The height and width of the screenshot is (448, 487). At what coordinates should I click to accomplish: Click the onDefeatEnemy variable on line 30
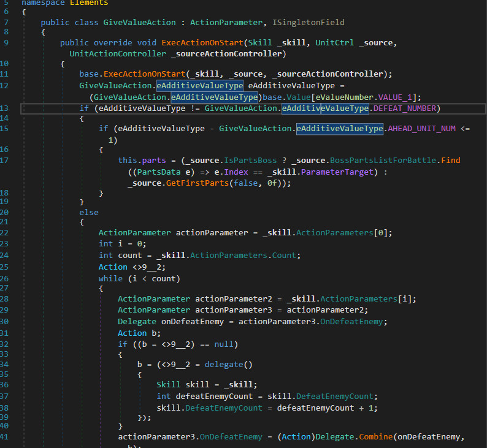pyautogui.click(x=193, y=322)
